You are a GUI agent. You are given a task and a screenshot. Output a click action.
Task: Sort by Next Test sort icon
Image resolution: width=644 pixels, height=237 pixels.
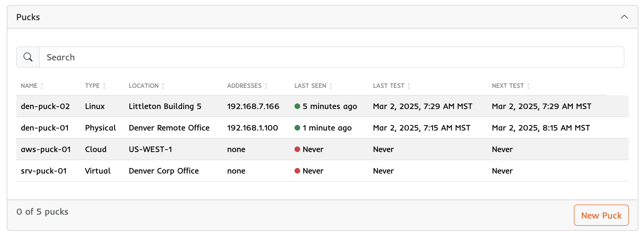(x=528, y=86)
